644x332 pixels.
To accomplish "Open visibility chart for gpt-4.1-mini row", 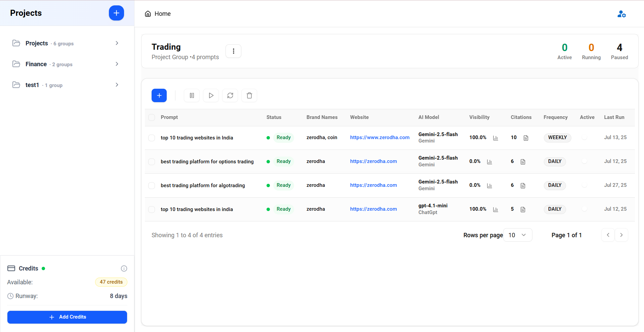I will pyautogui.click(x=495, y=209).
